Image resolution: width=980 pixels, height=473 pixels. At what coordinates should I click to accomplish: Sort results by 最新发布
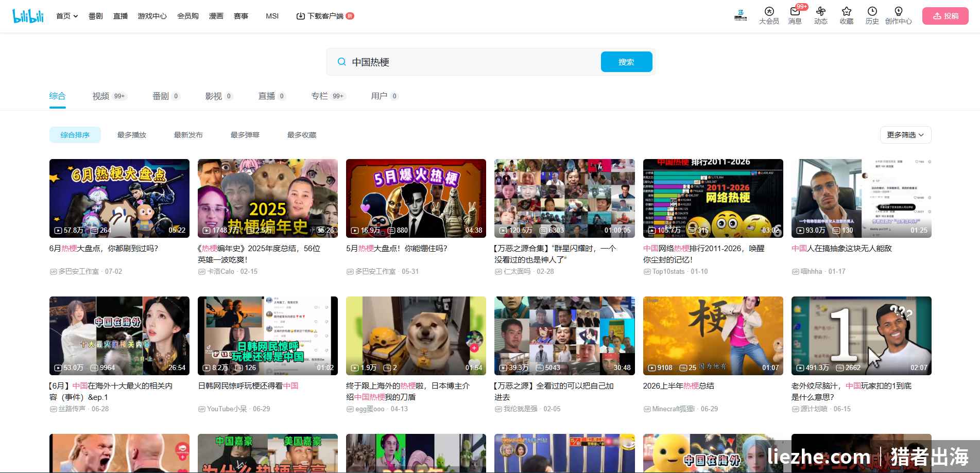188,135
